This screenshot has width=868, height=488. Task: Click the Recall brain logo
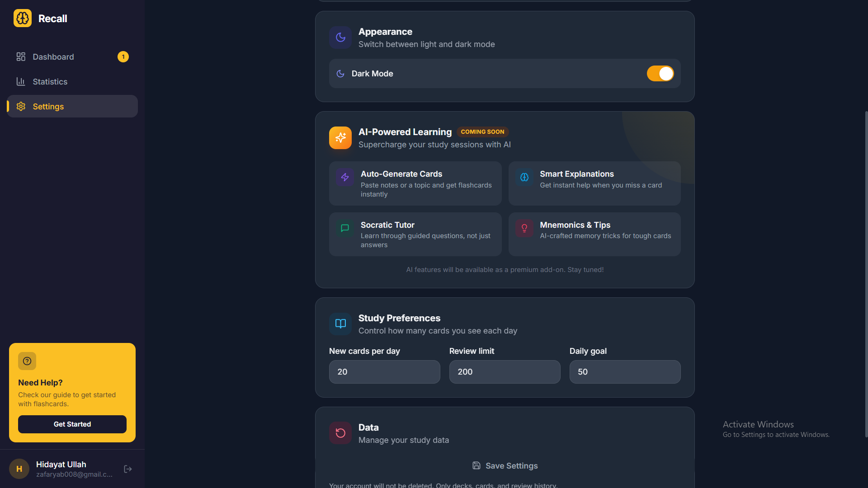click(x=22, y=18)
